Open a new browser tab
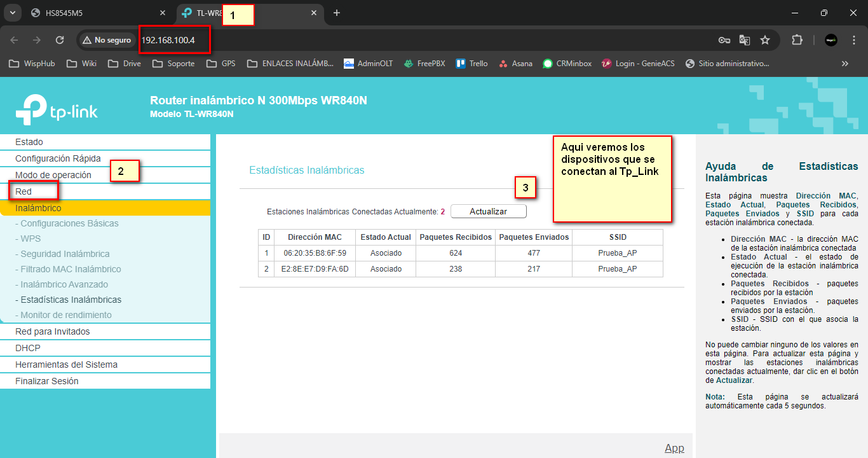 click(337, 13)
